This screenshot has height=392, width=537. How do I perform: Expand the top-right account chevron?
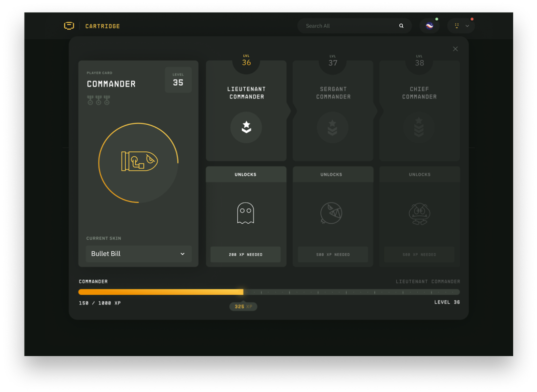pos(467,26)
